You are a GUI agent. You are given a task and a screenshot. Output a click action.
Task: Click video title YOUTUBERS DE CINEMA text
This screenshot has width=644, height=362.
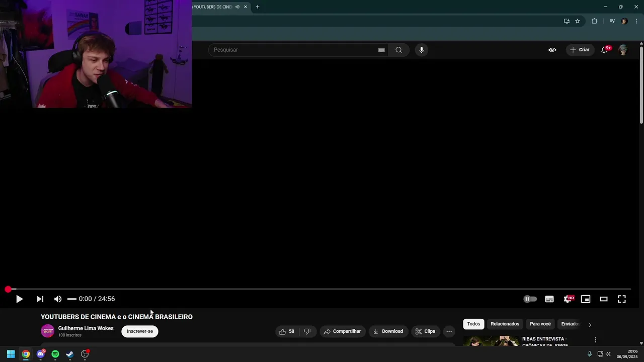click(x=117, y=317)
